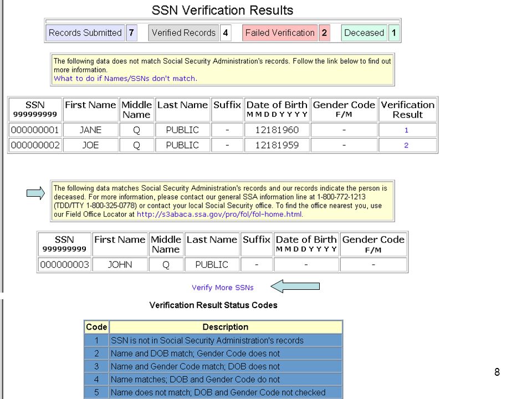Click the SSN Verification Results page title
Viewport: 532px width, 399px height.
click(x=222, y=10)
